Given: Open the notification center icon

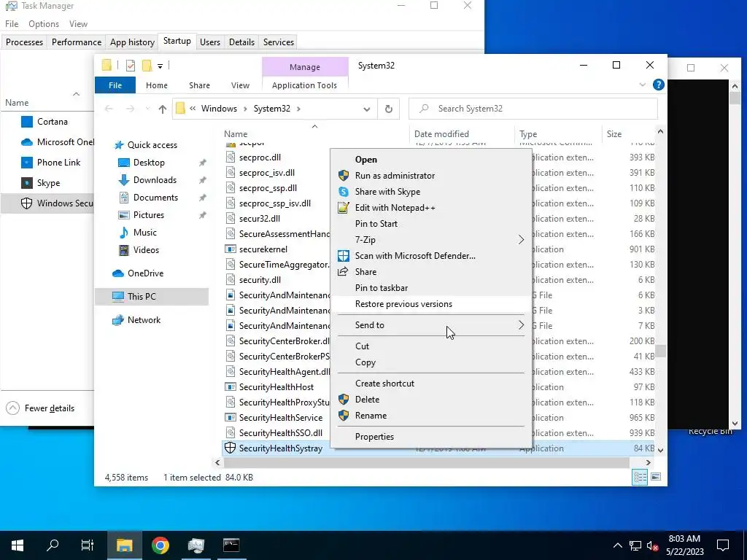Looking at the screenshot, I should [x=723, y=545].
